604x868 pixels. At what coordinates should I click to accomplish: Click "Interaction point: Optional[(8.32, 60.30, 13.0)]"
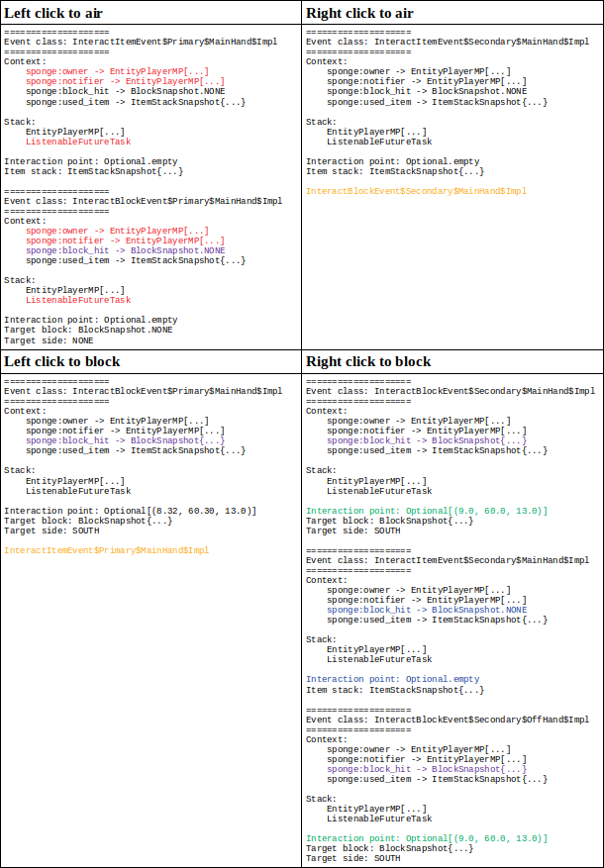pos(130,511)
